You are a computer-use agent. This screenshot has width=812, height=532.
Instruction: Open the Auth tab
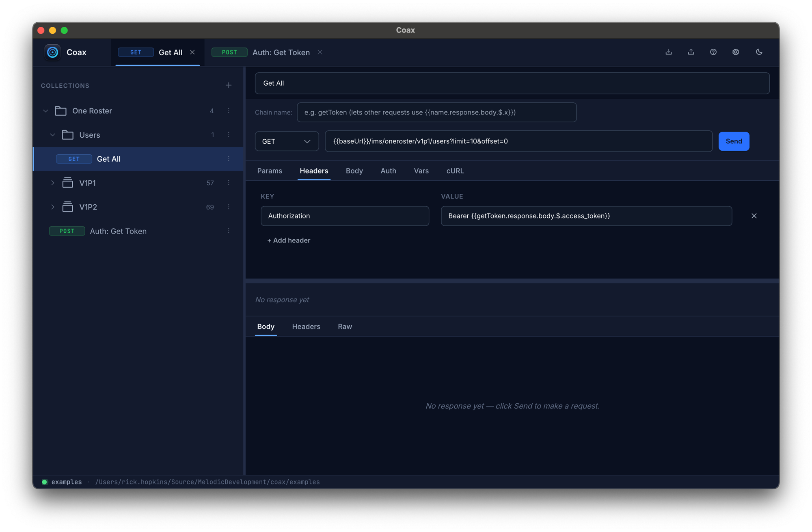(x=389, y=171)
